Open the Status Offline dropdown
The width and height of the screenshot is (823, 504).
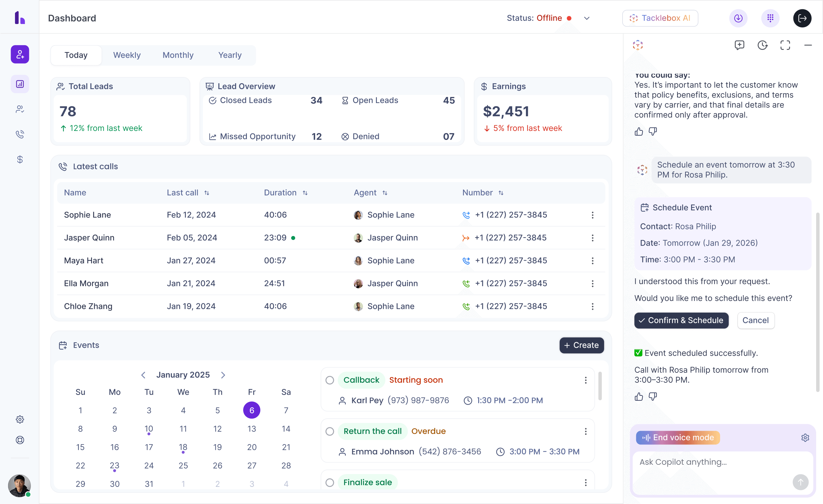pos(587,18)
